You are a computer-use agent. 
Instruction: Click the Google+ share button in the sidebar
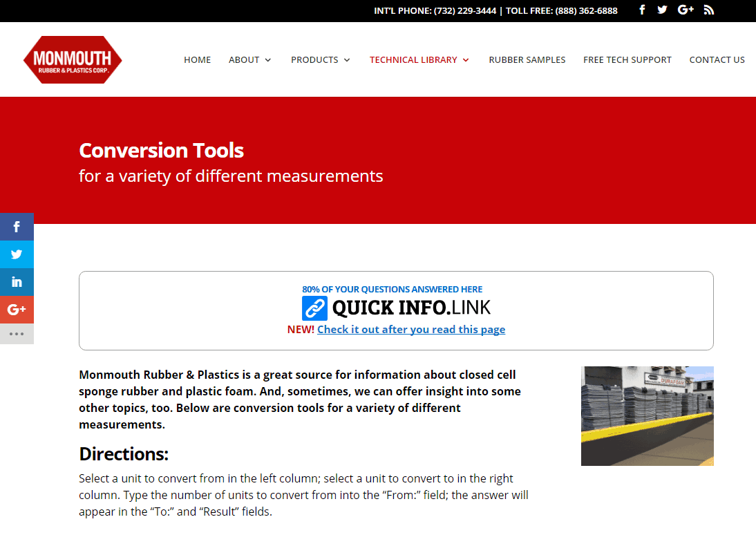coord(17,309)
